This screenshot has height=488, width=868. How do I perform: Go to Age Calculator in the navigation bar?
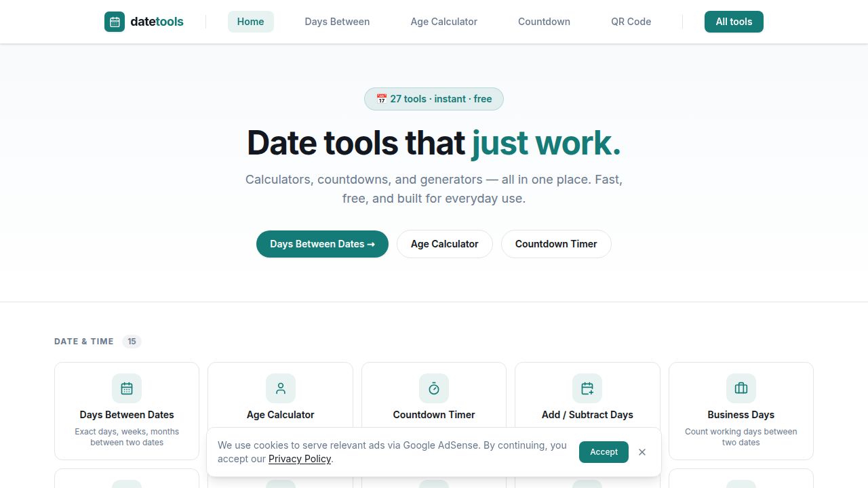click(444, 22)
